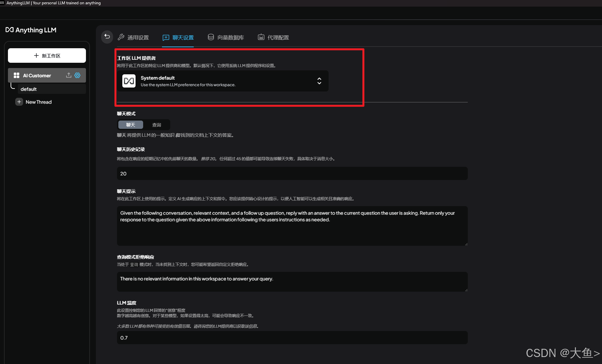Click the AnythingLLM logo in System default
Screen dimensions: 602x364
tap(129, 81)
